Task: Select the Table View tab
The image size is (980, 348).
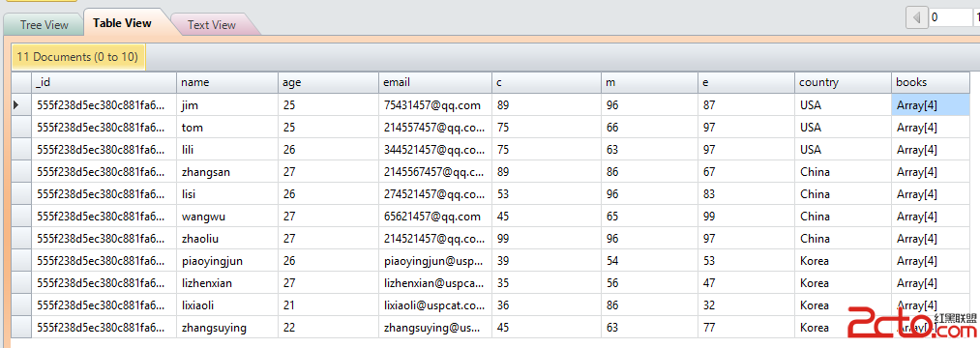Action: (x=123, y=23)
